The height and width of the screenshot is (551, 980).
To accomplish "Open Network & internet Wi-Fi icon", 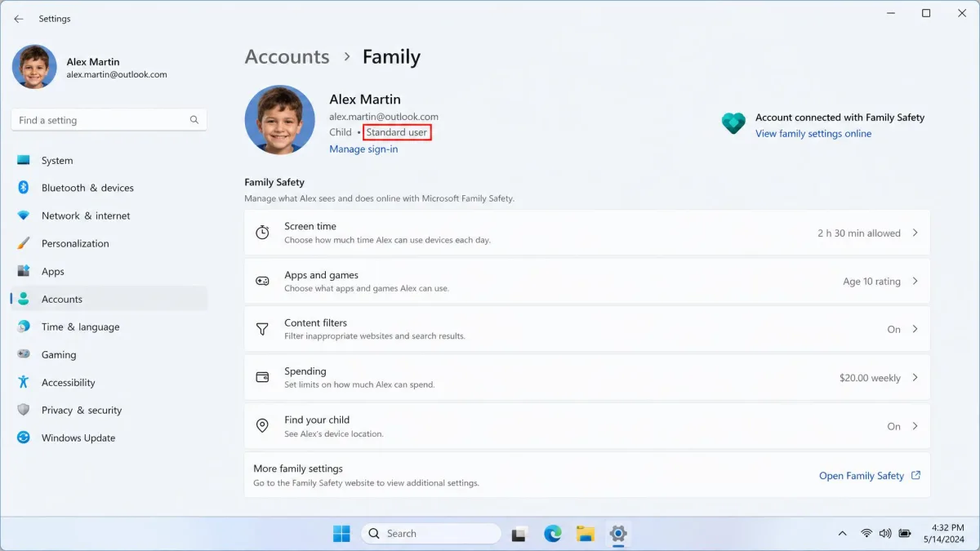I will pyautogui.click(x=24, y=216).
